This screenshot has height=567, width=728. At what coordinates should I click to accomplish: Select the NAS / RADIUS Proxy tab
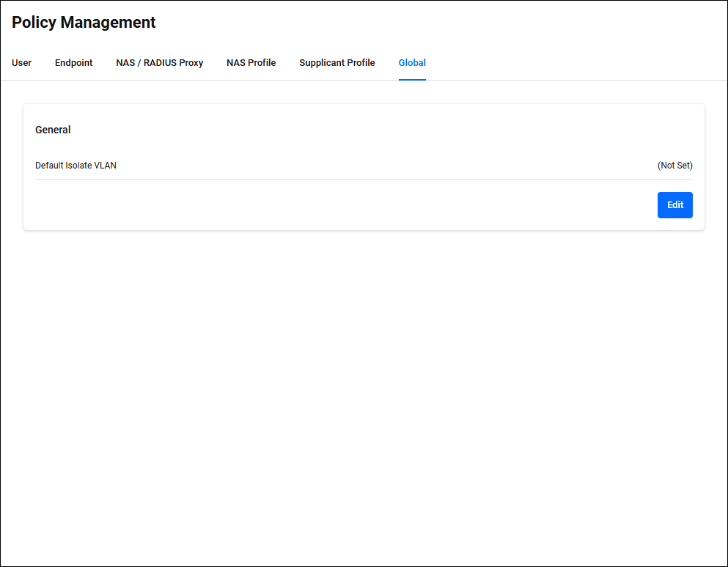tap(159, 63)
